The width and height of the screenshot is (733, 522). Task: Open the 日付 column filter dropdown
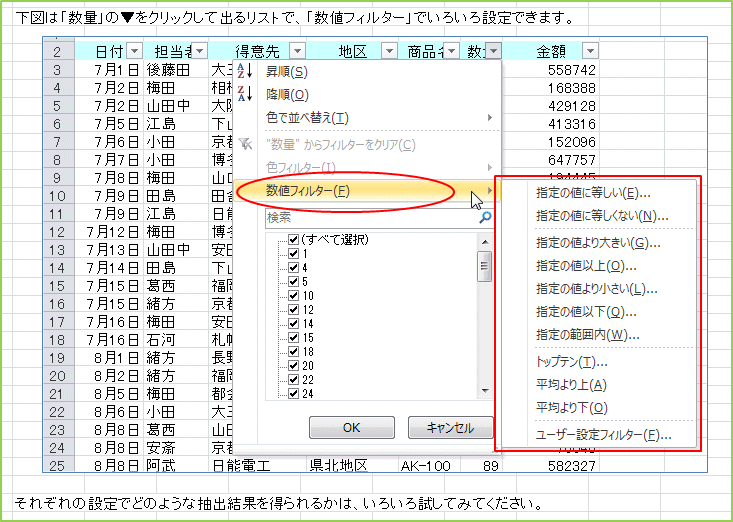(135, 51)
